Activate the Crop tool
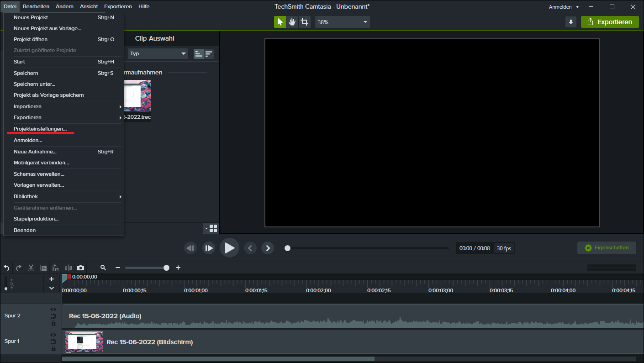 (305, 22)
